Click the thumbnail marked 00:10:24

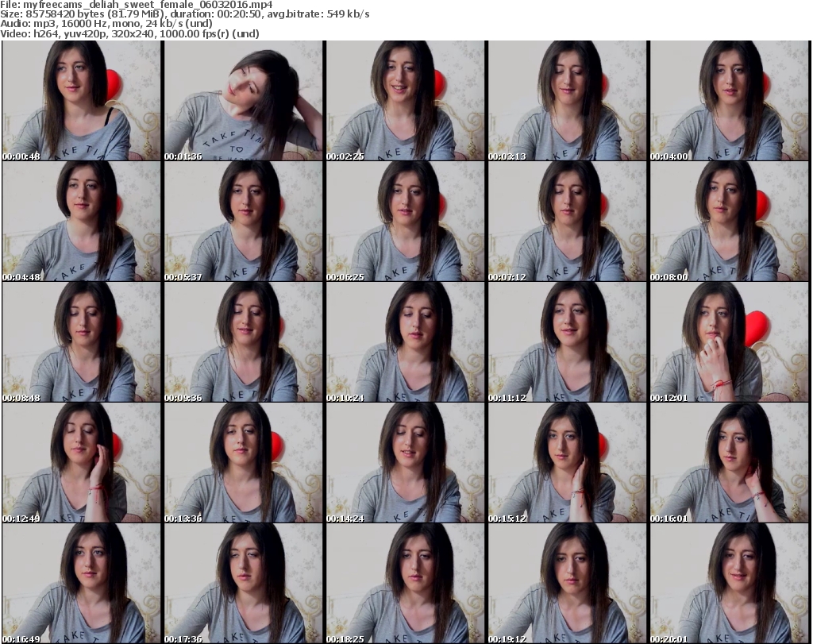(406, 341)
